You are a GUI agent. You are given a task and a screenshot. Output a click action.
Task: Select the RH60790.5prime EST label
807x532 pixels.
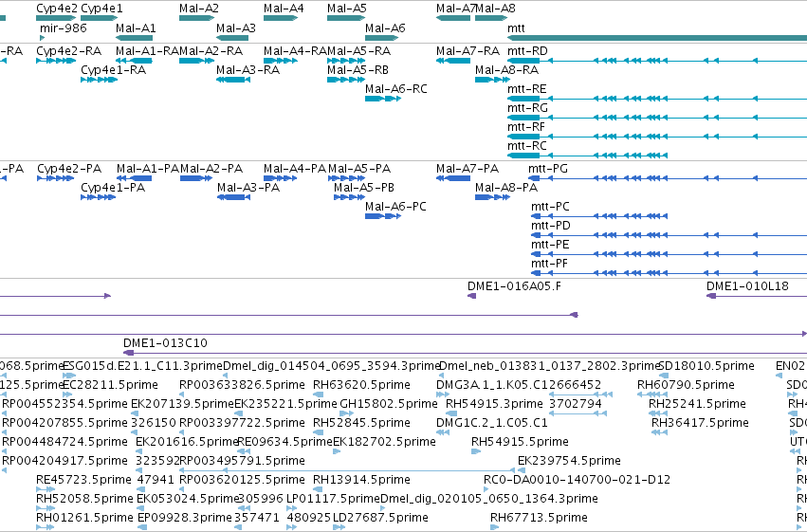[x=686, y=385]
